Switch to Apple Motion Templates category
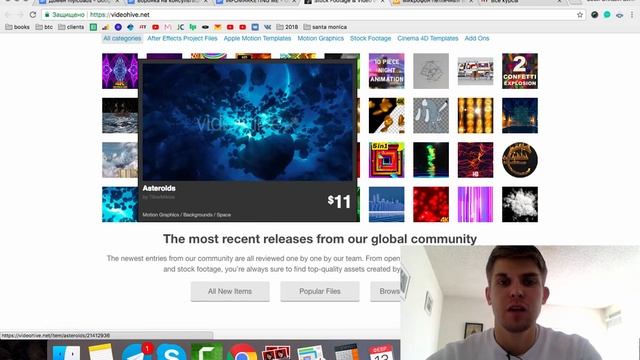 coord(257,38)
